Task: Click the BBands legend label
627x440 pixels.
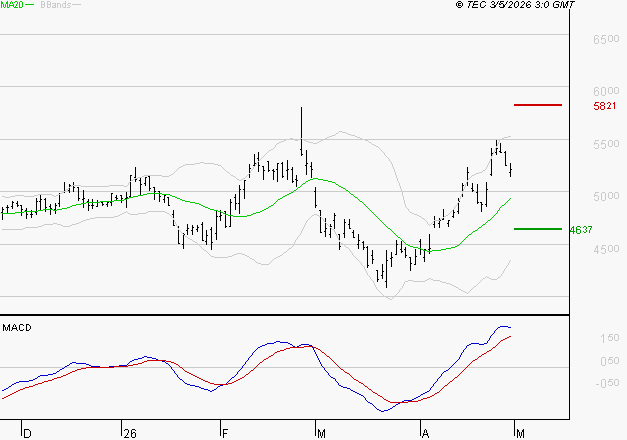Action: (56, 5)
